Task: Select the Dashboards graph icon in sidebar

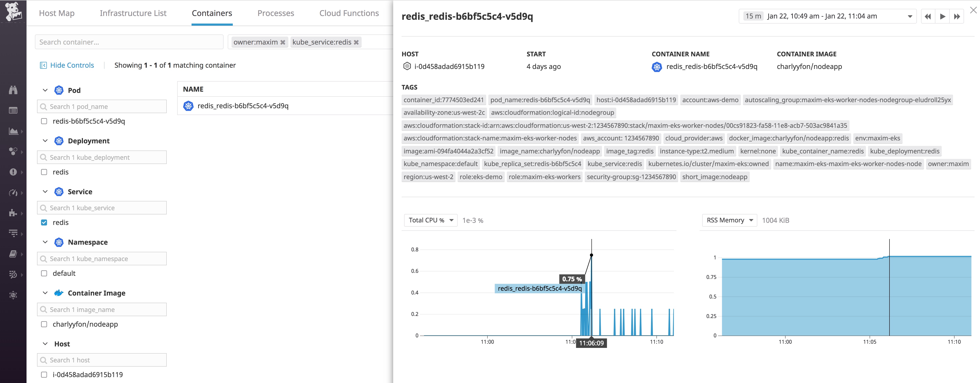Action: pos(13,131)
